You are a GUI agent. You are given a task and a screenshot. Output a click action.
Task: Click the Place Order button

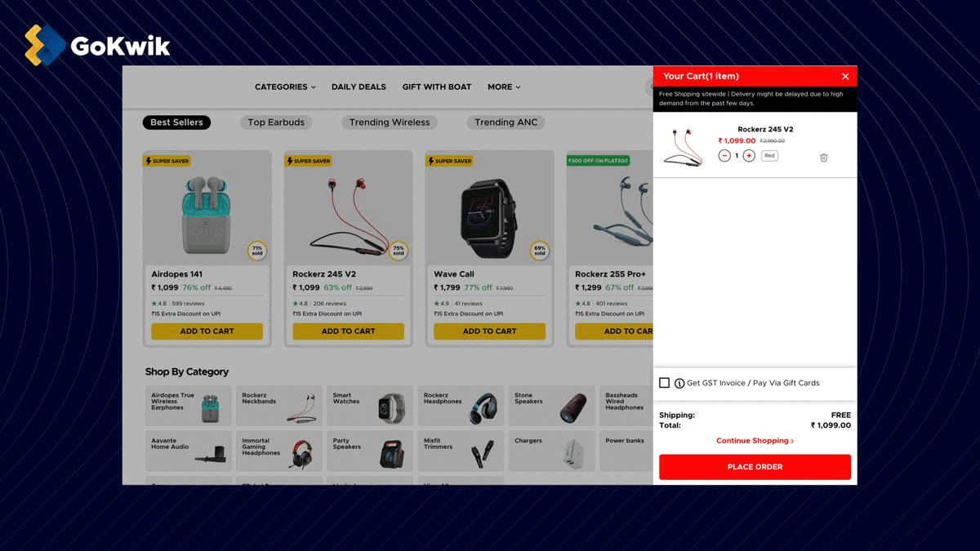click(x=755, y=467)
